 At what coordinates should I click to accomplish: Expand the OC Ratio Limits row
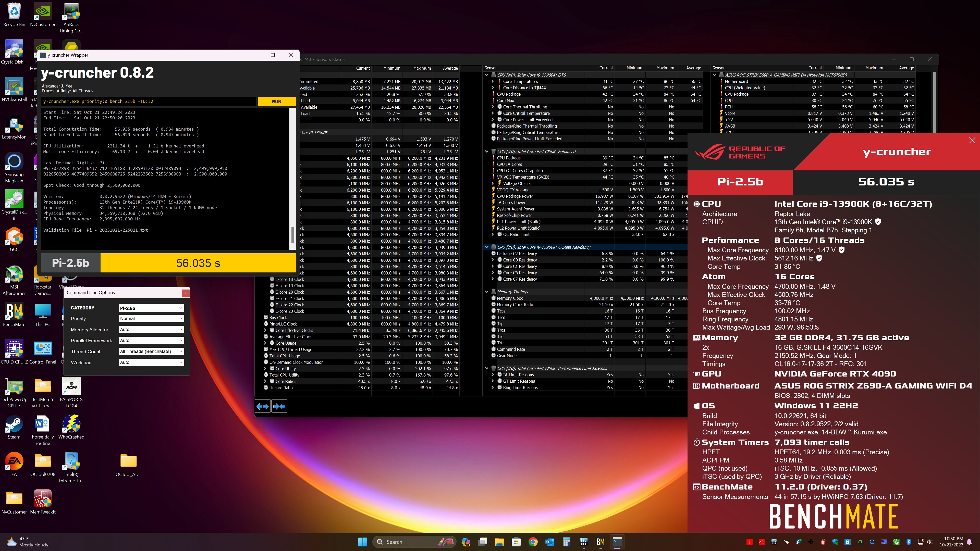tap(493, 235)
